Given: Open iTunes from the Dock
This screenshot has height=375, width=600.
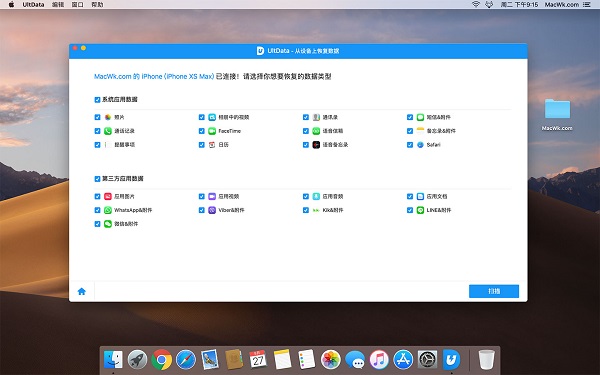Looking at the screenshot, I should coord(379,360).
